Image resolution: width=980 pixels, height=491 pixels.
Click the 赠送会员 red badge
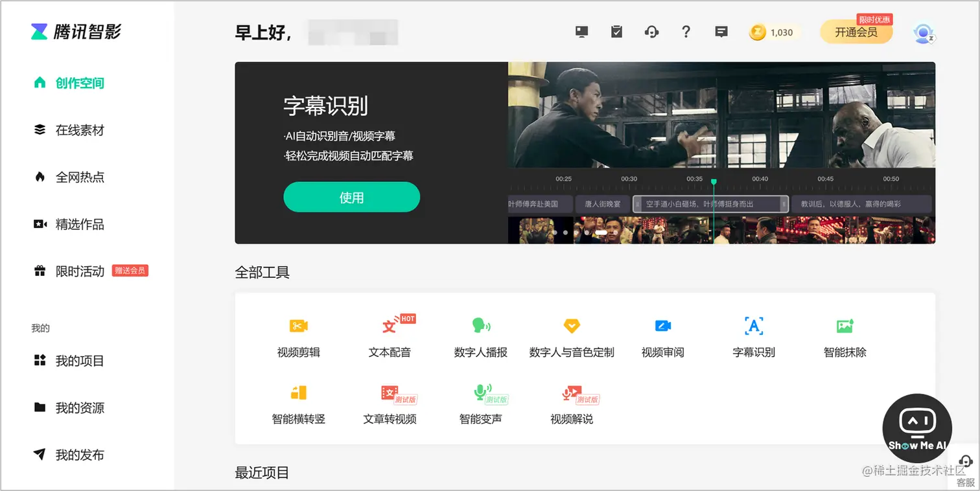(130, 271)
